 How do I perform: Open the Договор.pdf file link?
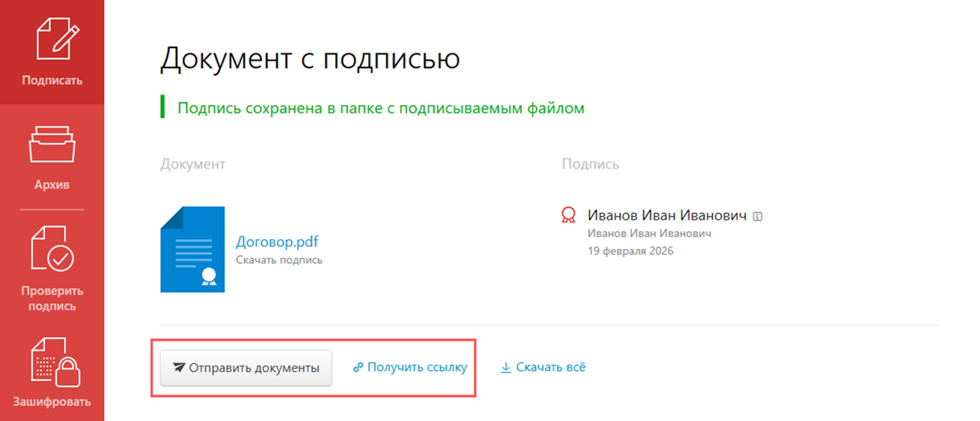point(276,242)
